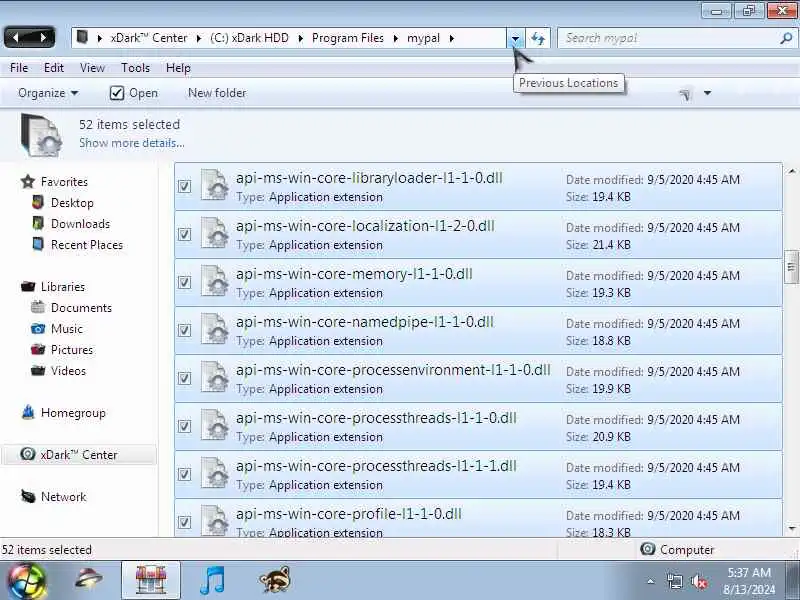Open the Previous Locations dropdown
This screenshot has height=600, width=800.
(515, 38)
